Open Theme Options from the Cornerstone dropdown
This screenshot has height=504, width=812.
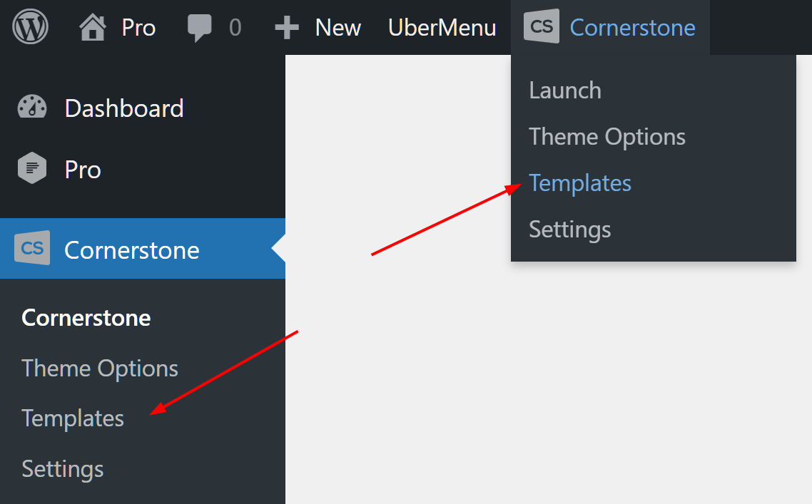607,136
